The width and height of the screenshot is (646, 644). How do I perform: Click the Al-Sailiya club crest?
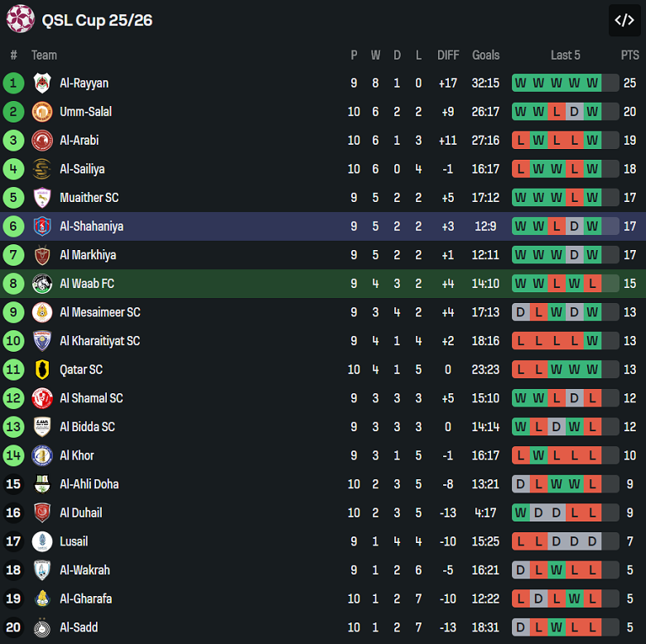42,169
